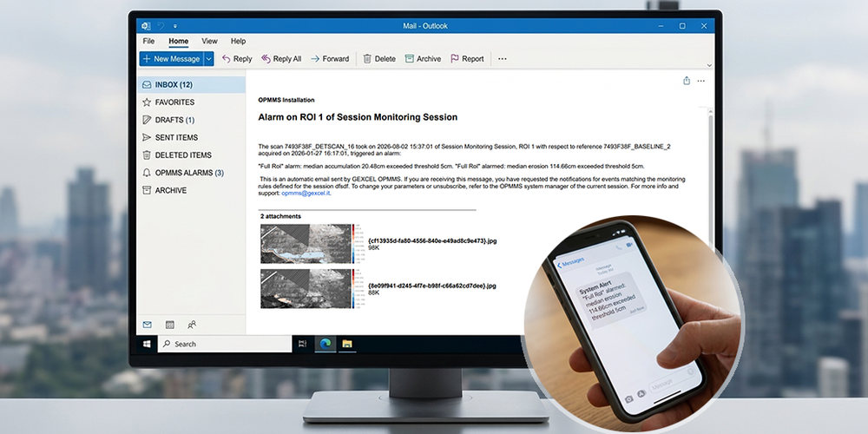Tap the camera icon on phone

(628, 398)
